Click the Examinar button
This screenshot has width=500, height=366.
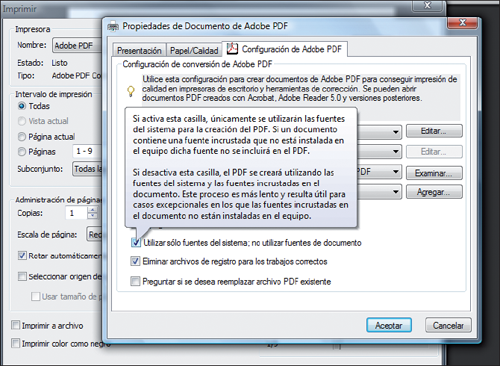pyautogui.click(x=434, y=173)
